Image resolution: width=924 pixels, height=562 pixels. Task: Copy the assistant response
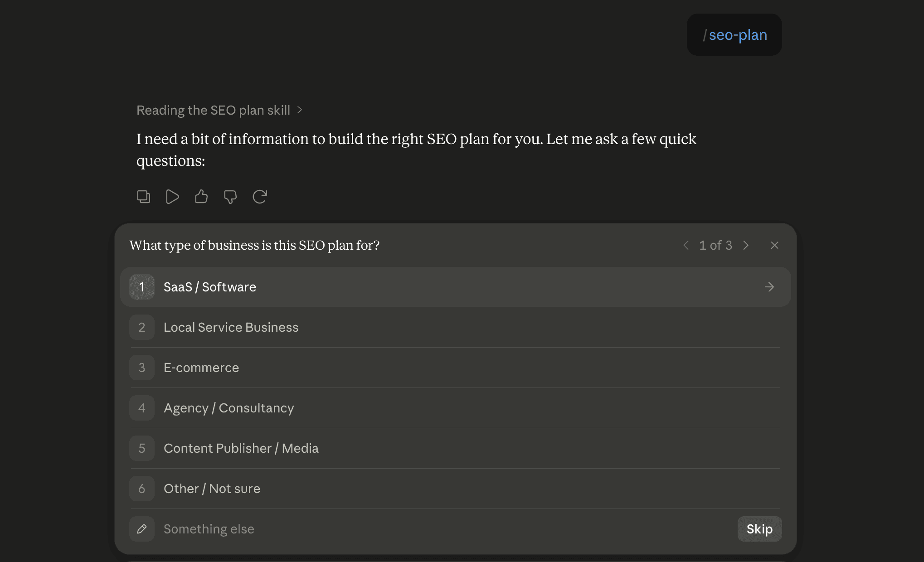[x=144, y=197]
